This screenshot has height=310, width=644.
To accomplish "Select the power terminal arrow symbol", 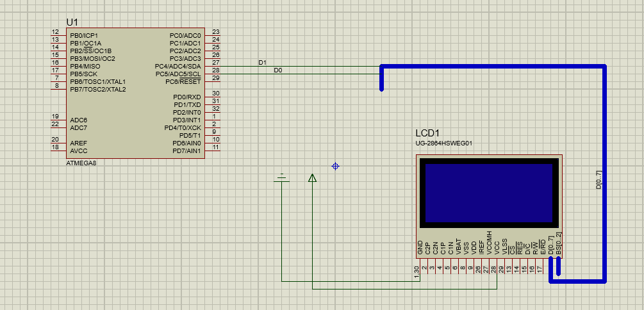I will (x=312, y=177).
